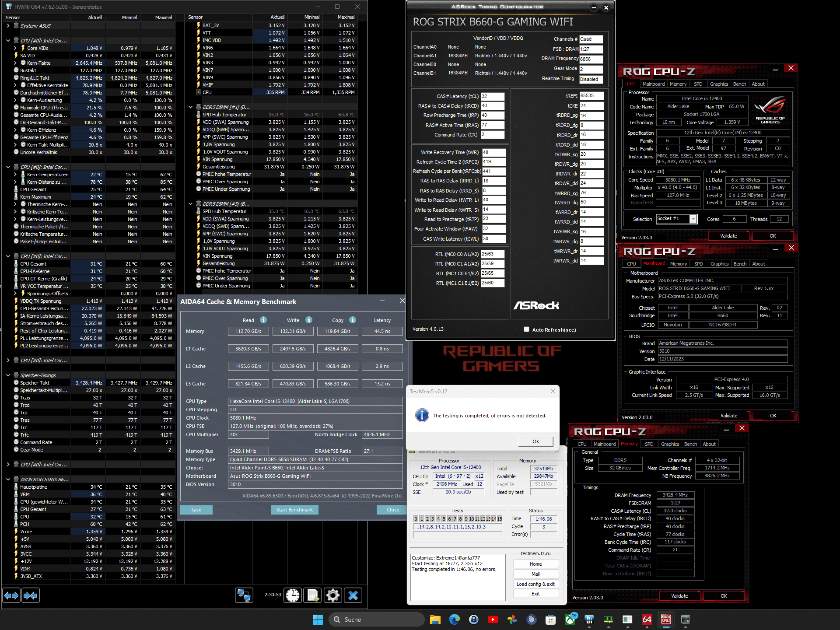840x630 pixels.
Task: Switch to green RAM stick taskbar icon
Action: click(x=608, y=619)
